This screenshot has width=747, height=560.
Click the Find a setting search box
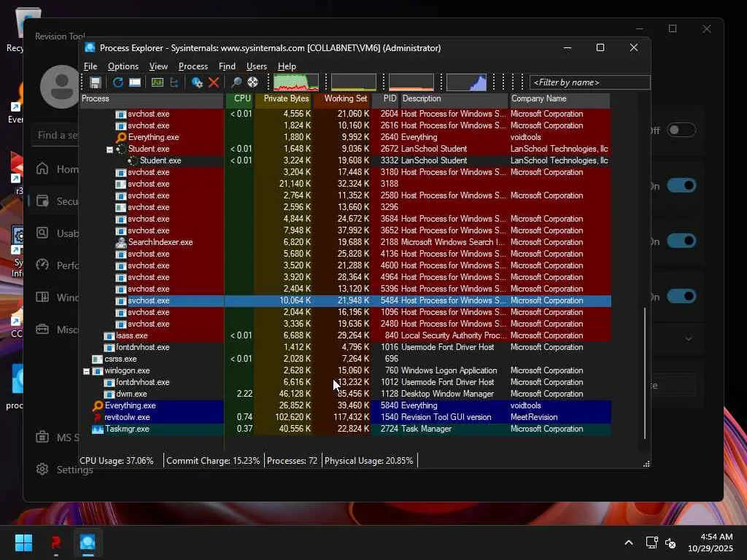pos(56,135)
